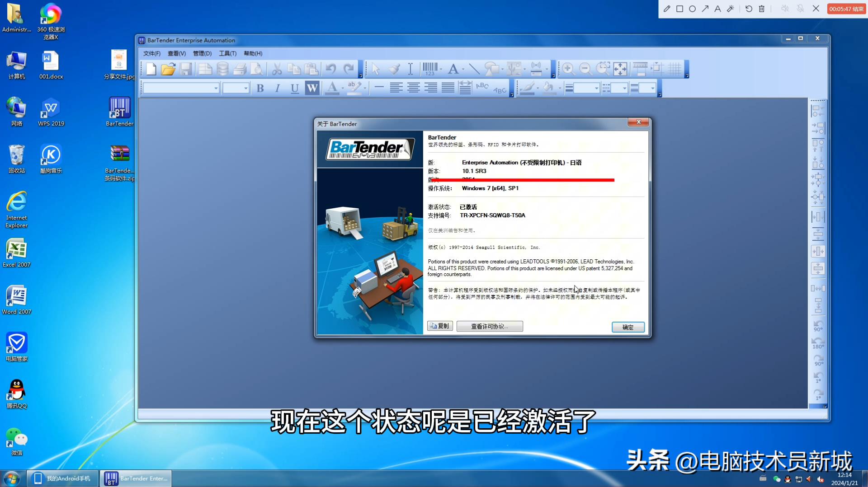
Task: Open the Windows Start button
Action: [11, 478]
